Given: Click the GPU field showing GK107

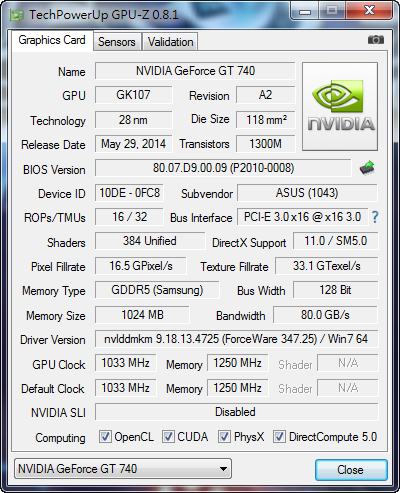Looking at the screenshot, I should point(134,95).
